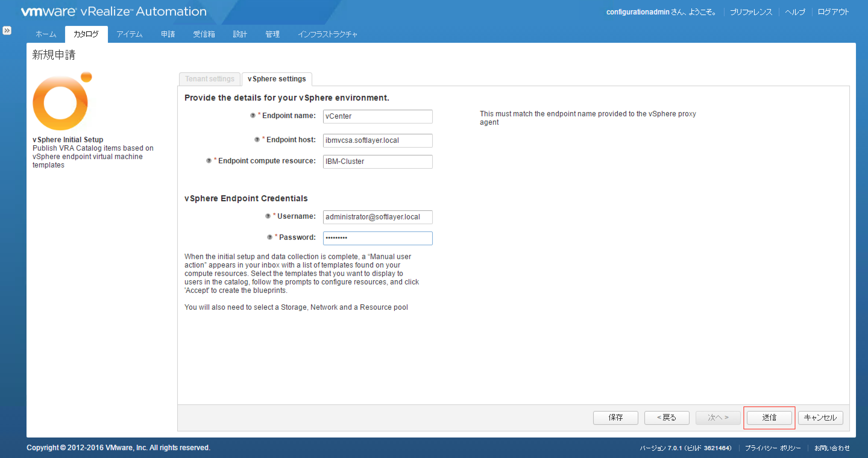Click the version 7.0.1 build text
This screenshot has height=458, width=868.
pyautogui.click(x=686, y=448)
